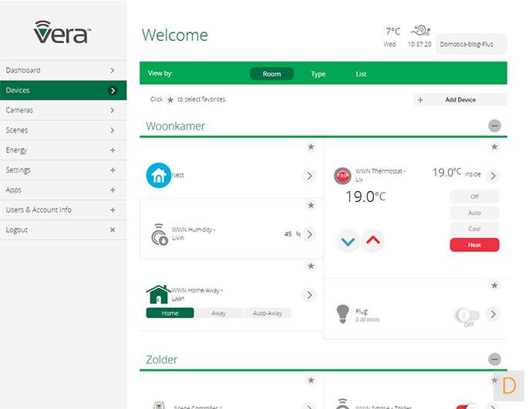Image resolution: width=532 pixels, height=409 pixels.
Task: Favorite the Nest device with its star
Action: (311, 147)
